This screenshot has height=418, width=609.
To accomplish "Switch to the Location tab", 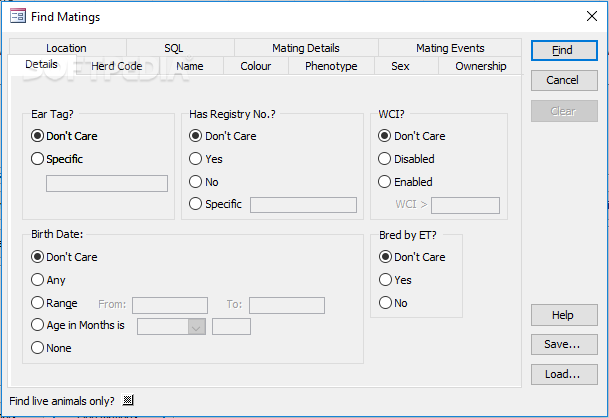I will pos(66,48).
